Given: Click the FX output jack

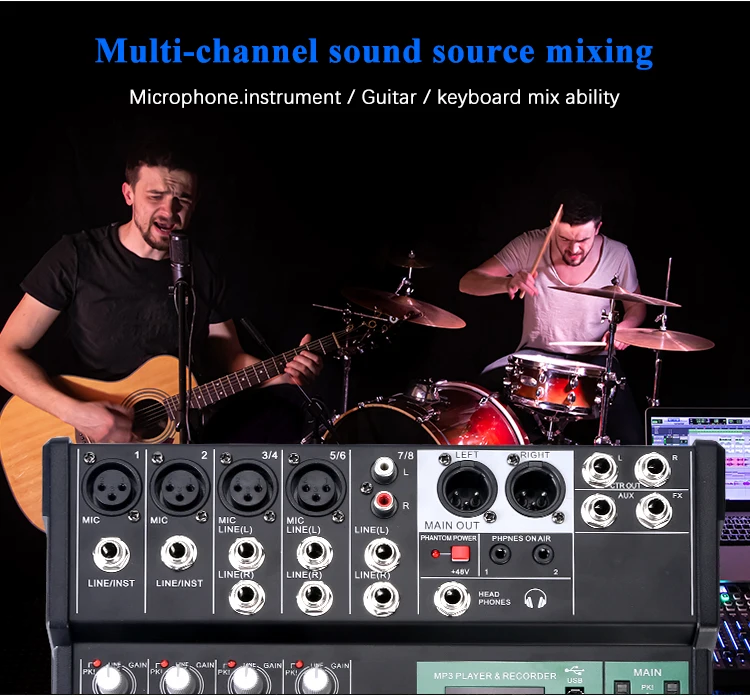Looking at the screenshot, I should pos(654,510).
